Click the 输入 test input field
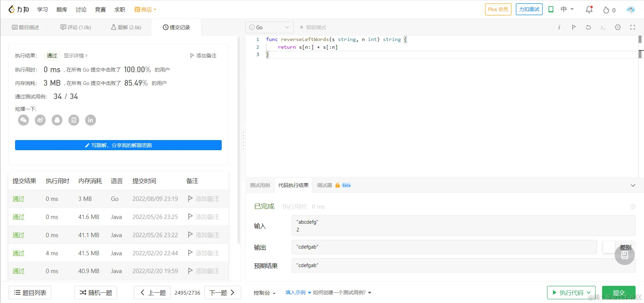 (x=464, y=226)
